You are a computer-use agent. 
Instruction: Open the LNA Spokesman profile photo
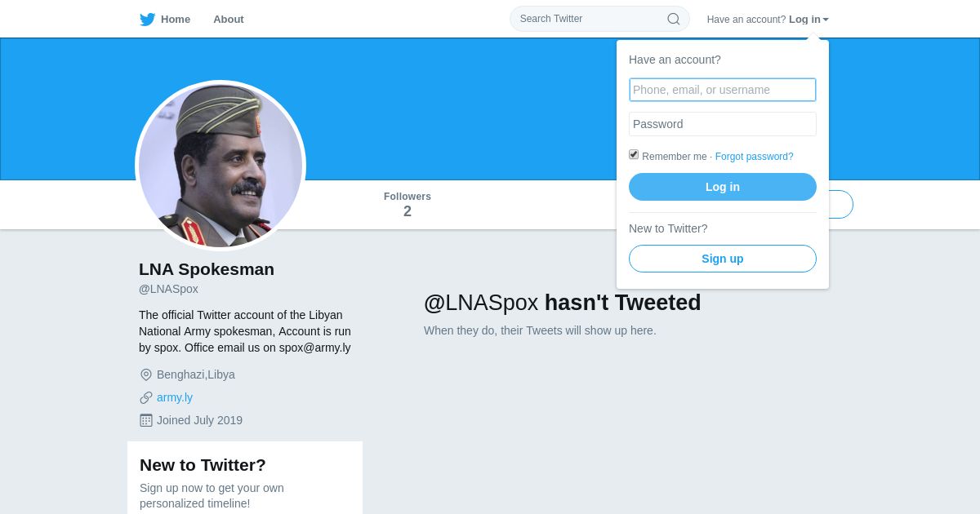pos(220,166)
